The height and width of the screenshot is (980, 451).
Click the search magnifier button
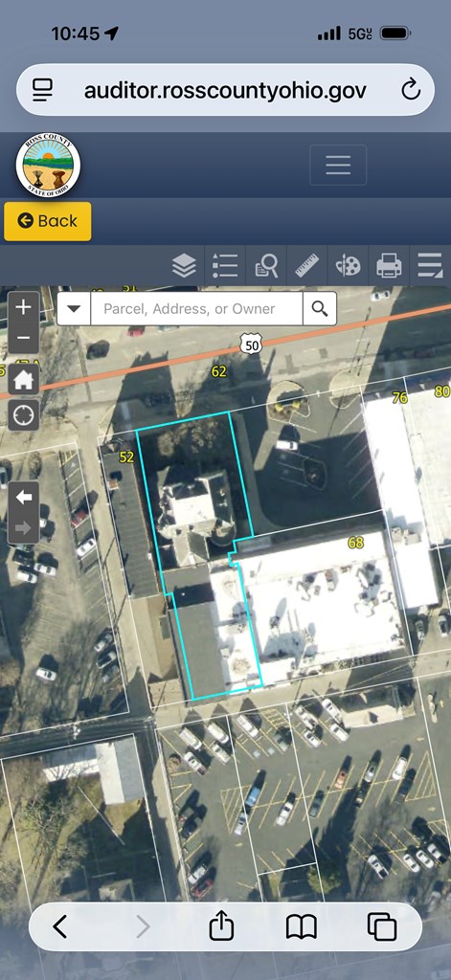[320, 309]
